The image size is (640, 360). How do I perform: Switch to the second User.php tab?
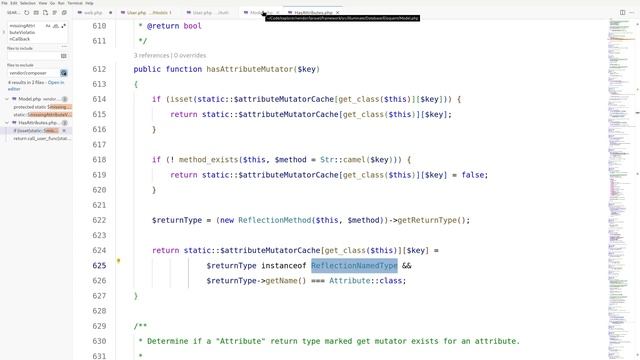tap(211, 13)
